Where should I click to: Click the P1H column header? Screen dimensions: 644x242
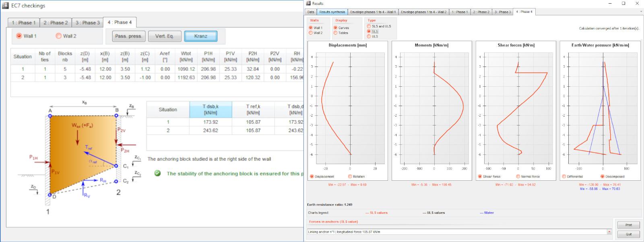coord(208,56)
